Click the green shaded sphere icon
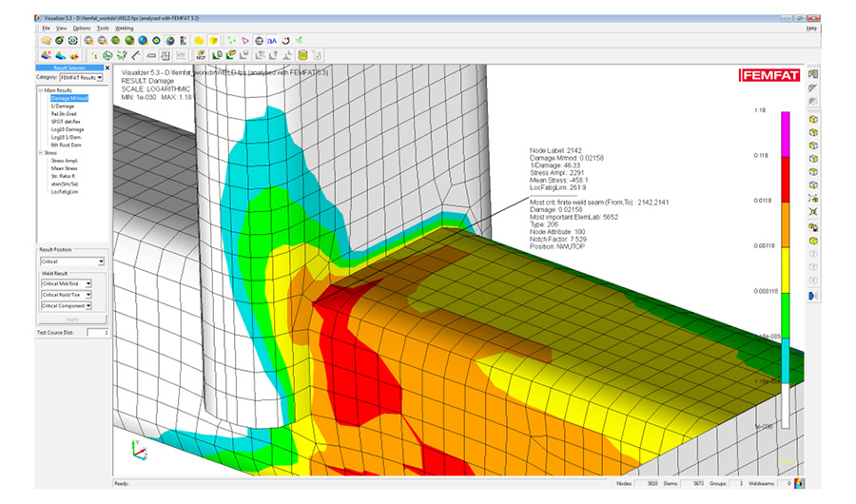 129,40
